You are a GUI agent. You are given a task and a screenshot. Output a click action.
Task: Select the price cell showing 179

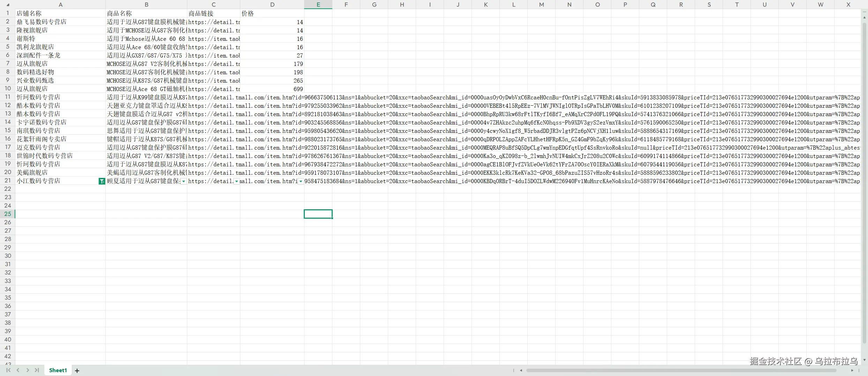coord(272,63)
